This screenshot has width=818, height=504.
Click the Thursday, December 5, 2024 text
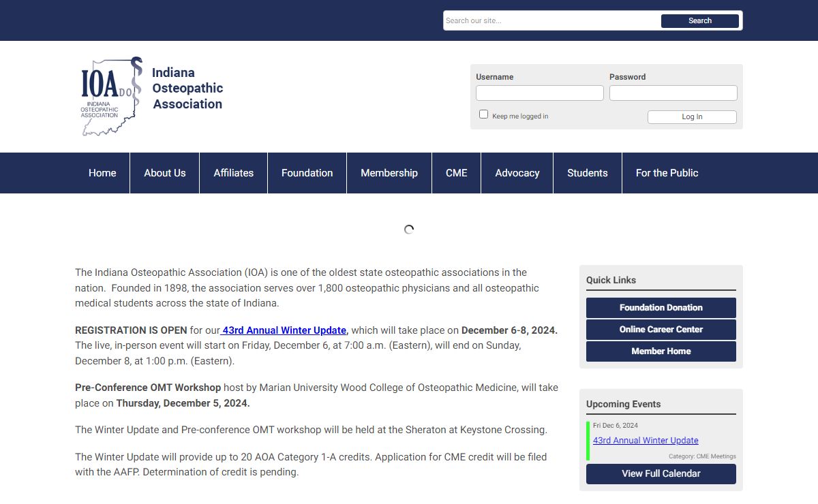click(183, 403)
